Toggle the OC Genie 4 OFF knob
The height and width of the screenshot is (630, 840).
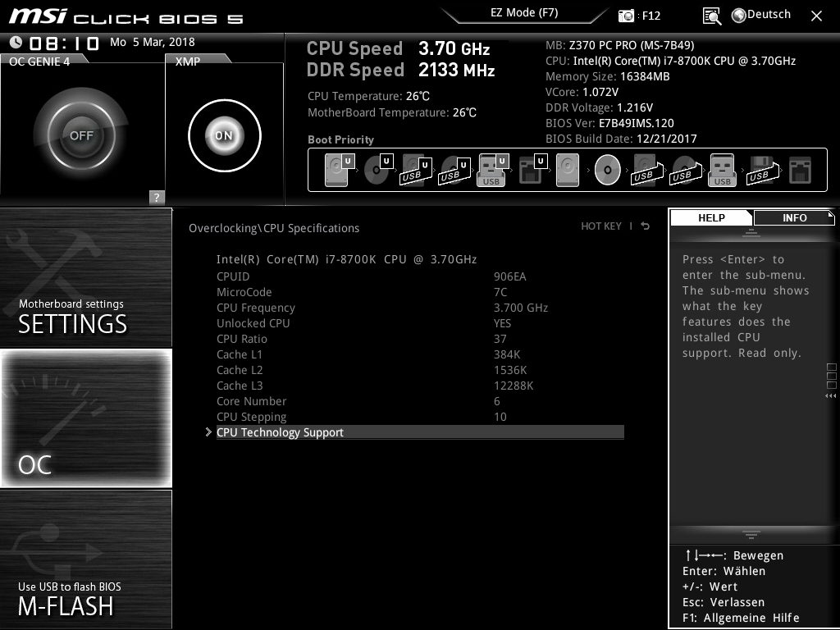point(81,135)
